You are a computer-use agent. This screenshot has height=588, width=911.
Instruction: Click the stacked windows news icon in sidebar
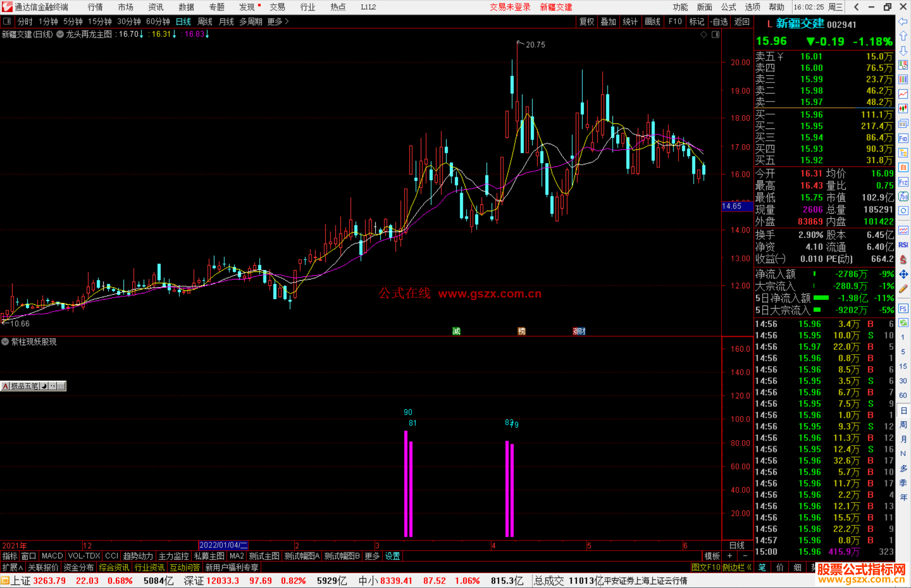903,124
